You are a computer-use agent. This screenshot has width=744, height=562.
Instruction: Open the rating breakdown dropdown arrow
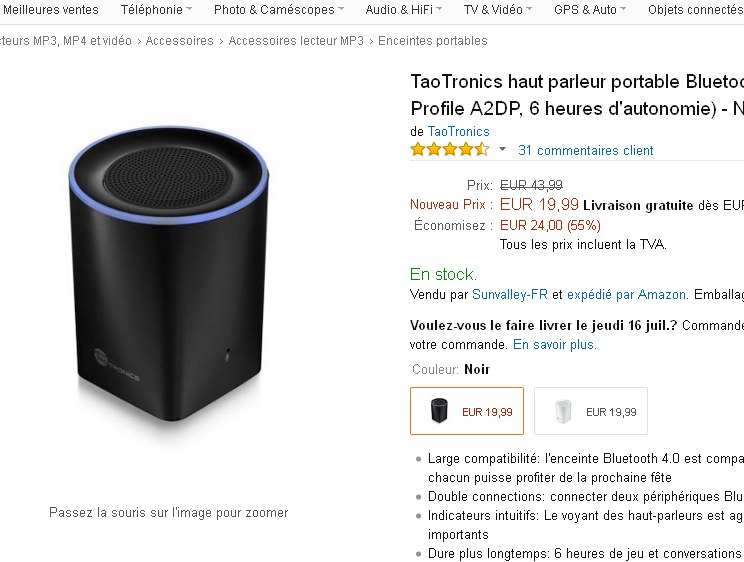point(503,150)
